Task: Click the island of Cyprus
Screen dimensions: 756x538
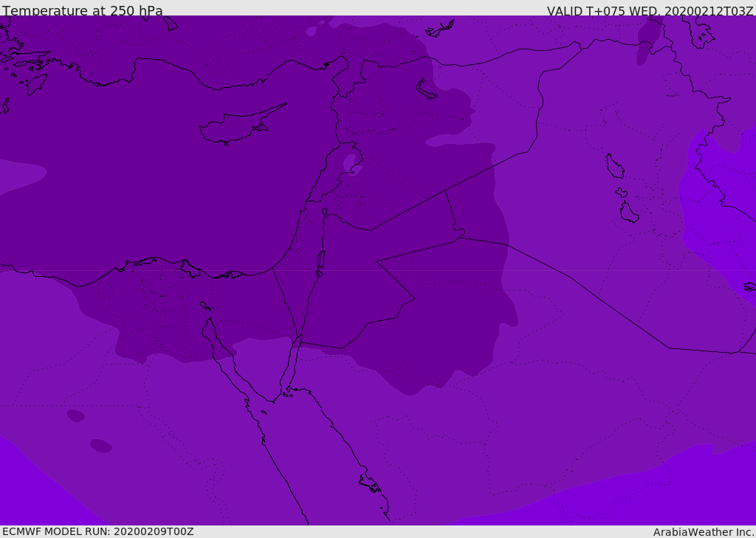Action: tap(236, 128)
